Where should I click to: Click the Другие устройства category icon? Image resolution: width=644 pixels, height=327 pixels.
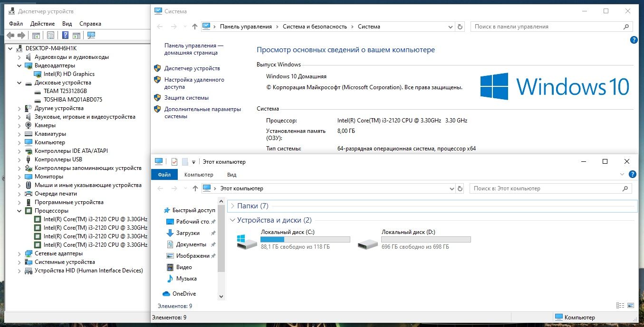29,108
